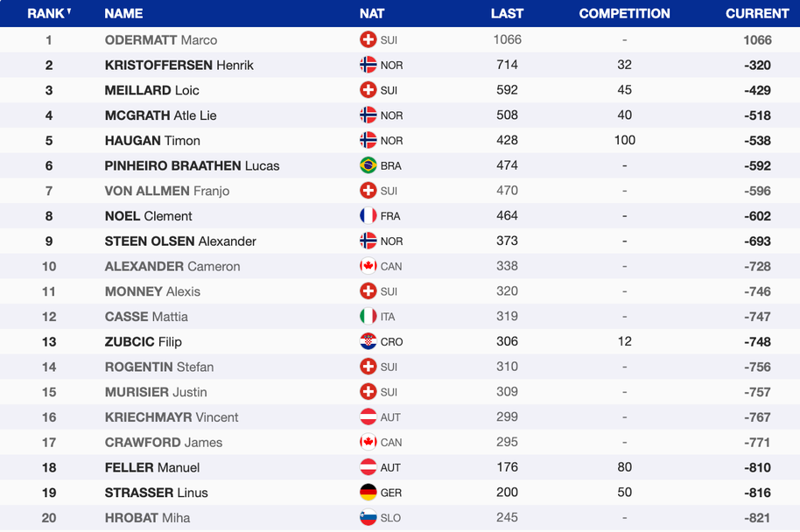The width and height of the screenshot is (800, 532).
Task: Click the Canadian flag beside Alexander Cameron
Action: click(x=368, y=266)
